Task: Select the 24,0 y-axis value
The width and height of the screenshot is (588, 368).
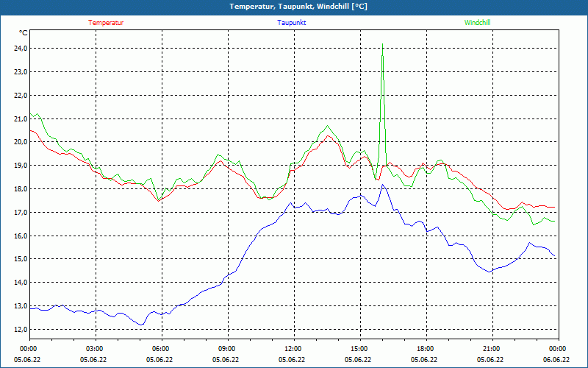Action: point(19,49)
